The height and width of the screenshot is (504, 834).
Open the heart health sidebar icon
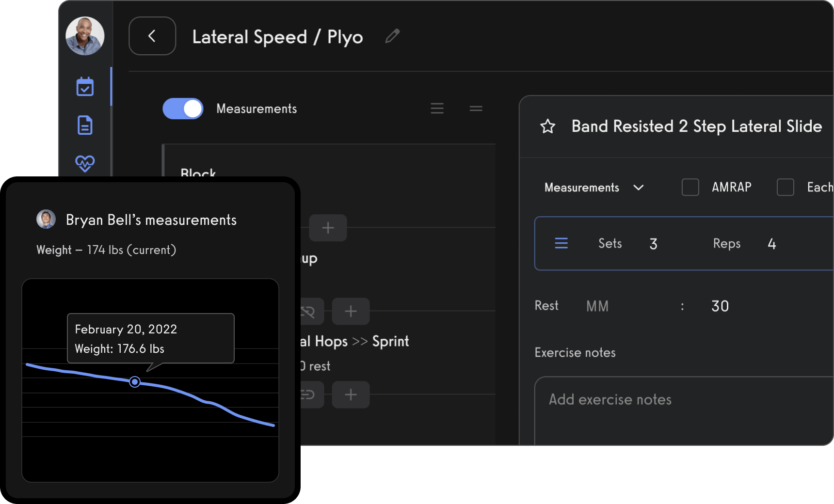pos(85,163)
